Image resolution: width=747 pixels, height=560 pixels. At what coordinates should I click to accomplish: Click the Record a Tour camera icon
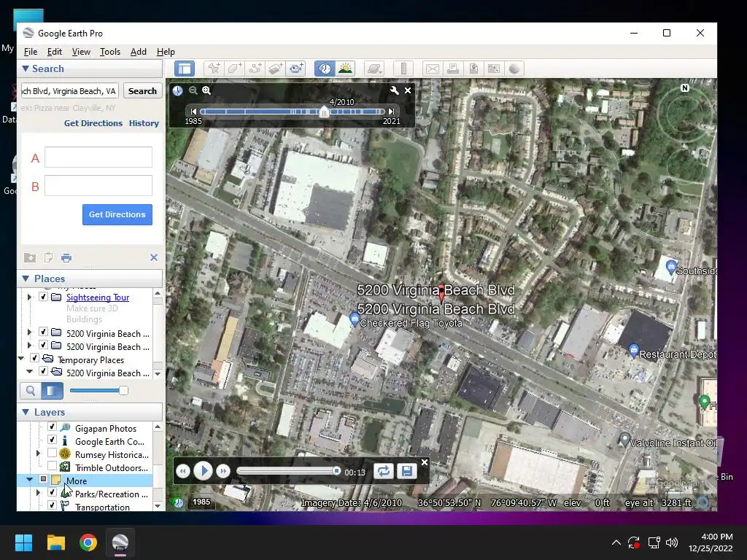(296, 69)
